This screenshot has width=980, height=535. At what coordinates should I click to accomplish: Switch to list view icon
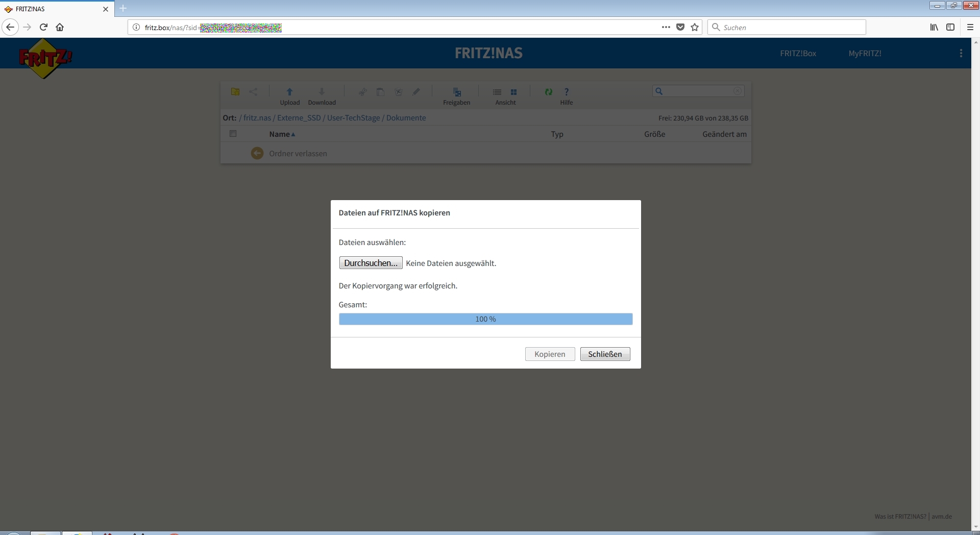coord(497,92)
